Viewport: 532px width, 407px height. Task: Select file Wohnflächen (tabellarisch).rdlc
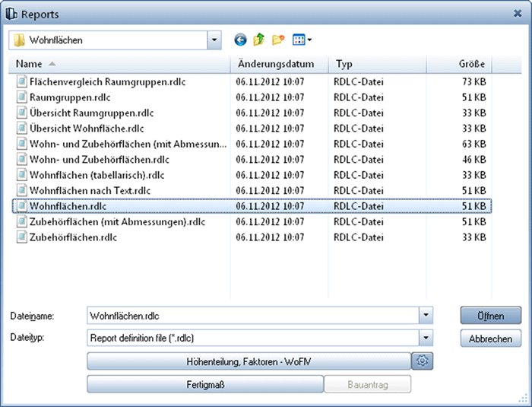(97, 175)
